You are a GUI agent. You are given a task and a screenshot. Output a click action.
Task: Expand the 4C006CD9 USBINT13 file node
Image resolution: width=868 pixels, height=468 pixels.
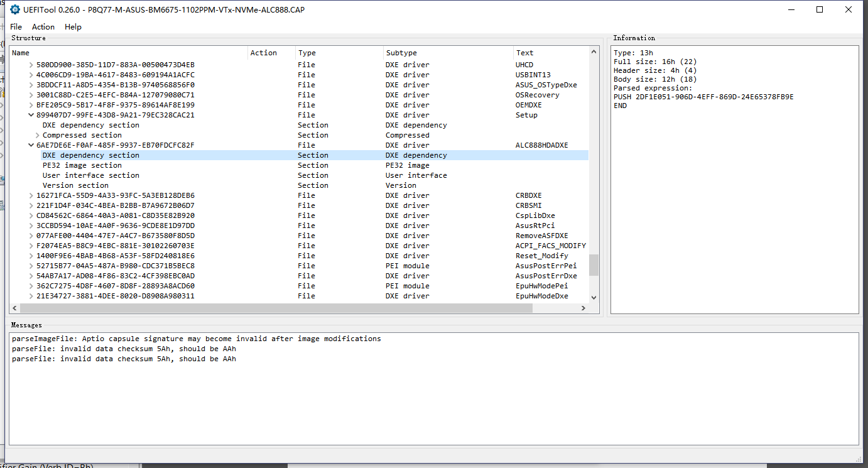point(31,75)
